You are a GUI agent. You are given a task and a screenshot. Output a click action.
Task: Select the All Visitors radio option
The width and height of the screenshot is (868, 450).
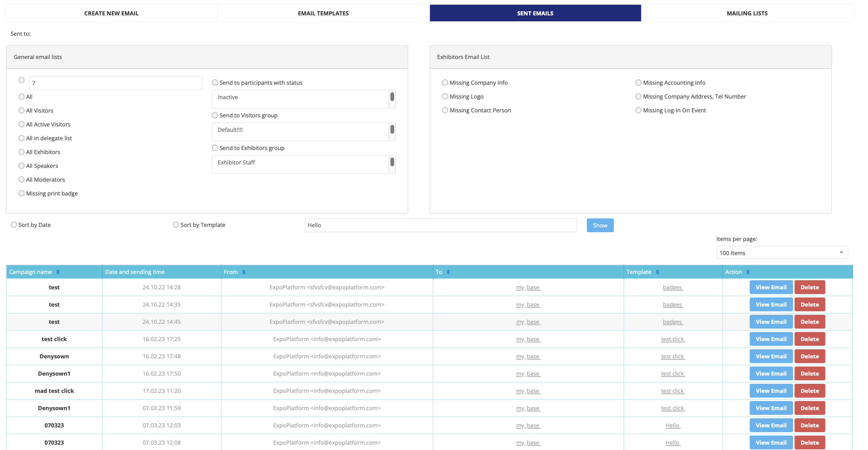[x=22, y=110]
